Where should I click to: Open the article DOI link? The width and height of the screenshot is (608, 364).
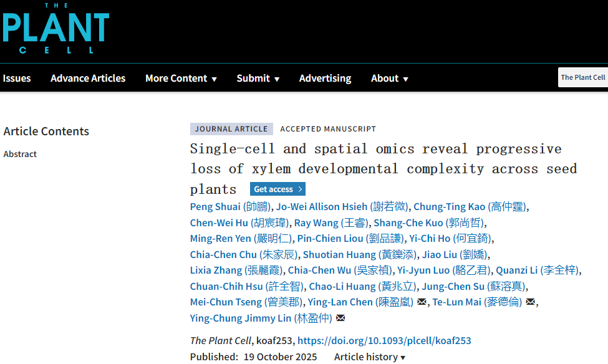(384, 341)
